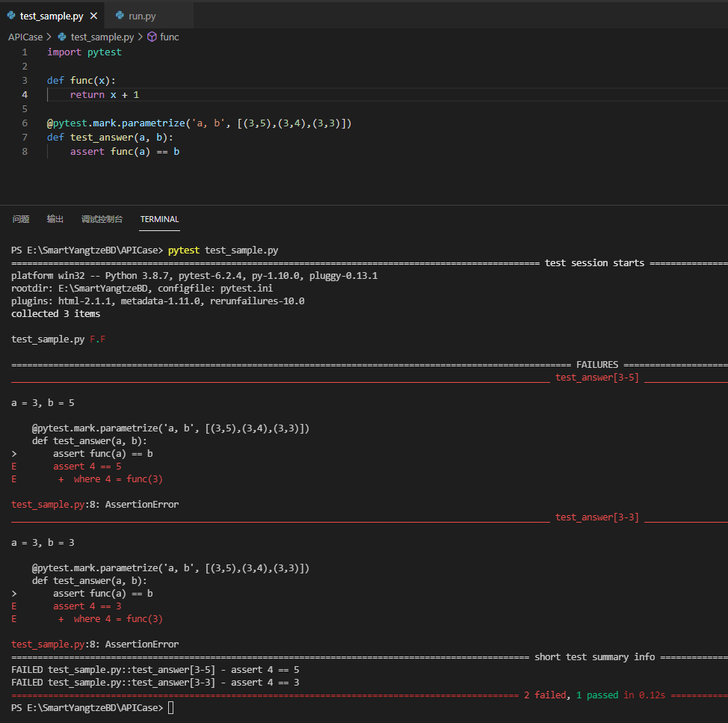Click 'FAILED test_sample.py::test_answer[3-5]' summary line
This screenshot has width=728, height=723.
[155, 670]
